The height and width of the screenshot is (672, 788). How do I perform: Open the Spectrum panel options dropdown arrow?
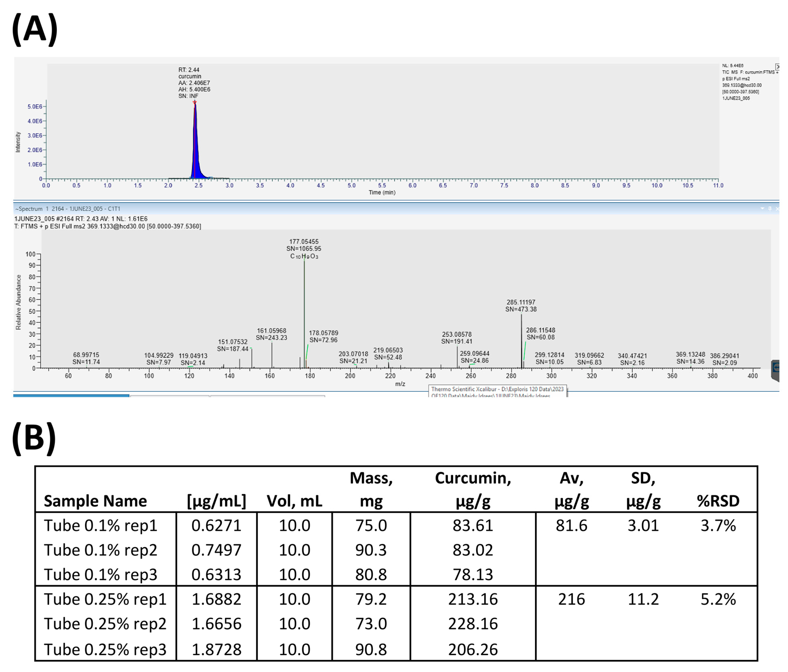tap(762, 208)
